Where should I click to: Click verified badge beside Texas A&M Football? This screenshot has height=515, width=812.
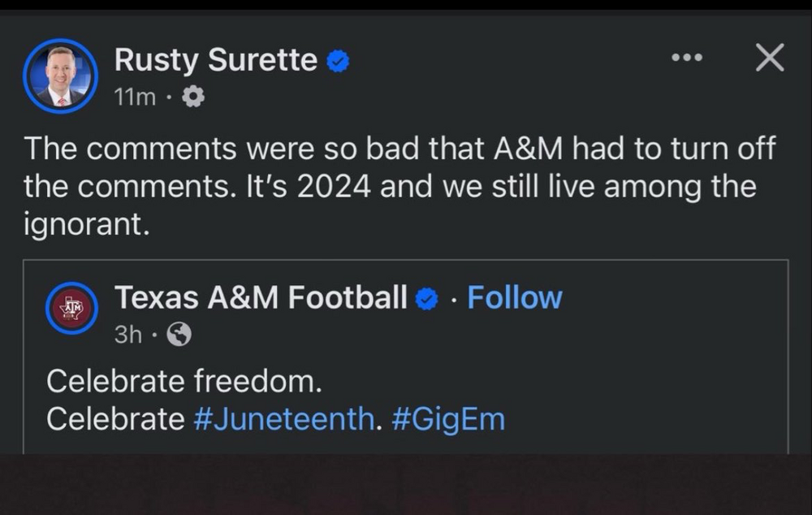[427, 299]
